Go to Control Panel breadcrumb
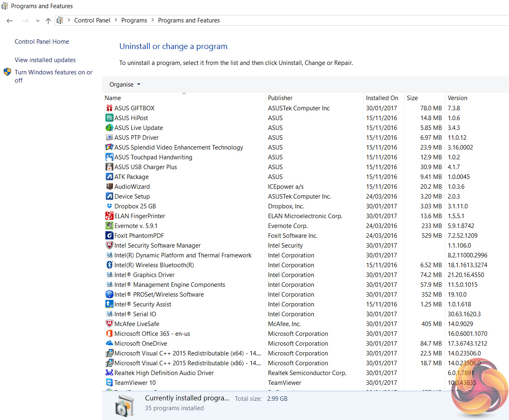 pyautogui.click(x=92, y=20)
